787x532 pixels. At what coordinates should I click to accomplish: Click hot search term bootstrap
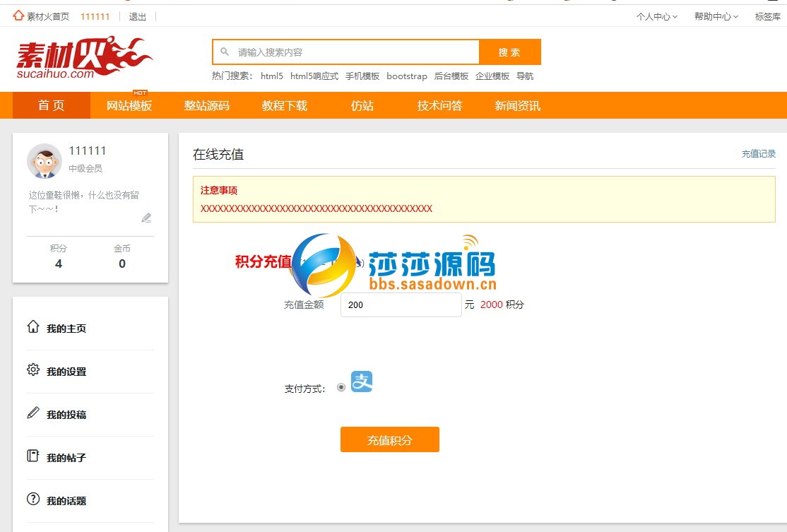point(406,76)
